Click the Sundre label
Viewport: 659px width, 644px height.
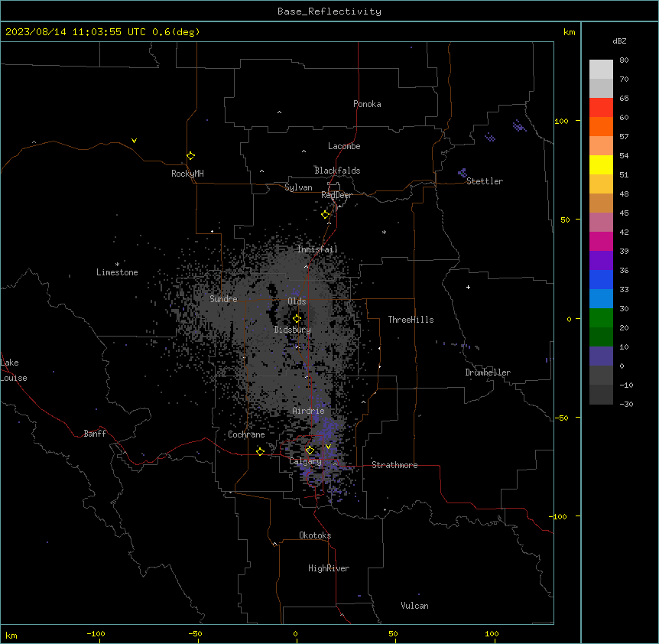[223, 299]
